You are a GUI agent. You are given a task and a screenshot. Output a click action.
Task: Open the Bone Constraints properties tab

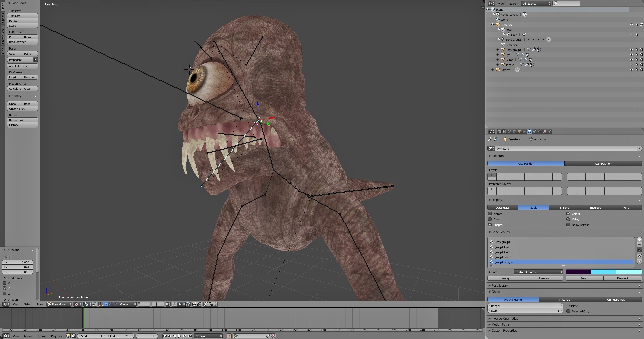click(x=540, y=131)
